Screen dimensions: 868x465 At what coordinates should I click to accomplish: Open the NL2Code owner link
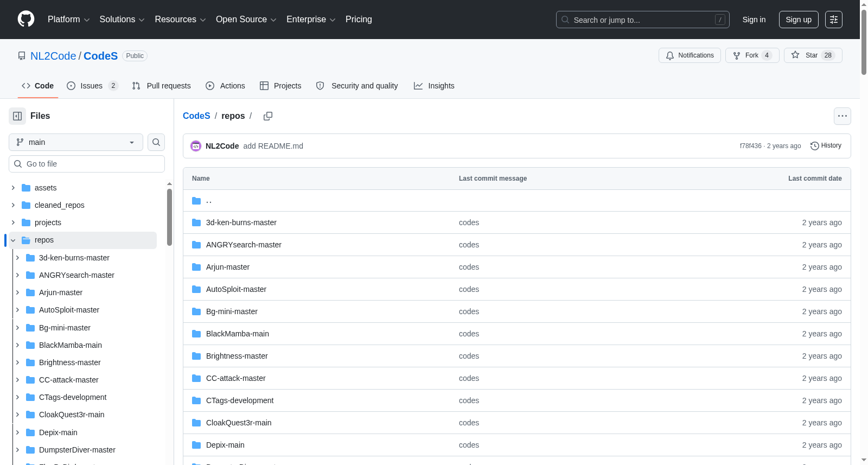click(53, 56)
